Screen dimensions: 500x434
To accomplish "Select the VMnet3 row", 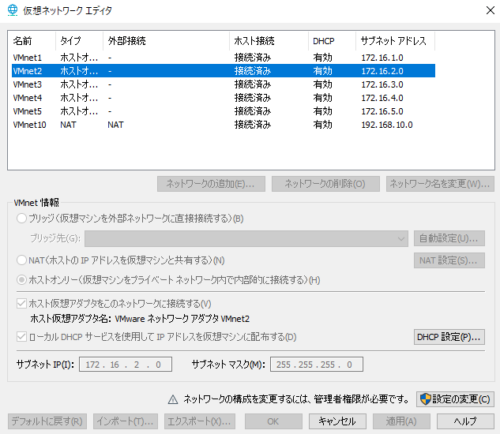I will click(x=223, y=85).
